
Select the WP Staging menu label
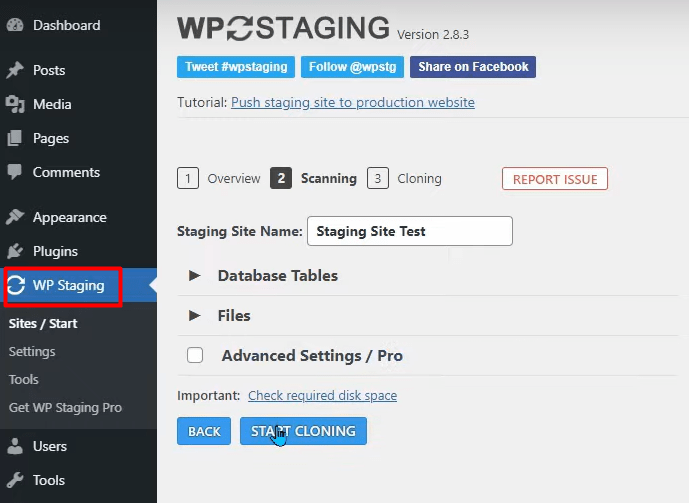(69, 286)
